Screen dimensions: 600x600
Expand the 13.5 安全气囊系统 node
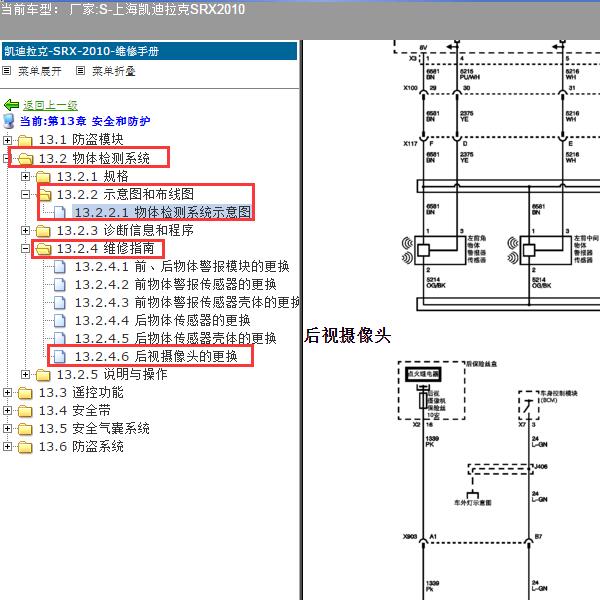pyautogui.click(x=7, y=429)
